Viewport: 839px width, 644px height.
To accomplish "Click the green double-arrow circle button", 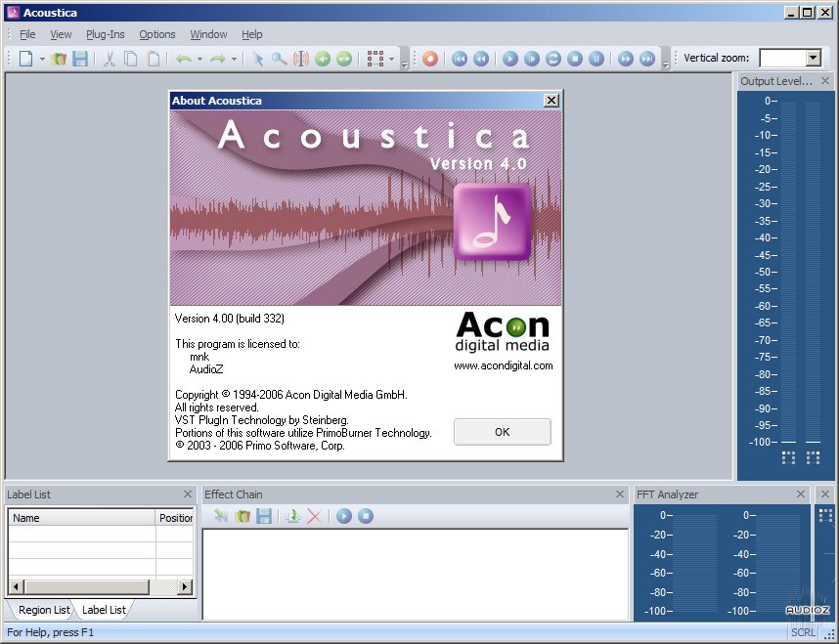I will (x=344, y=59).
